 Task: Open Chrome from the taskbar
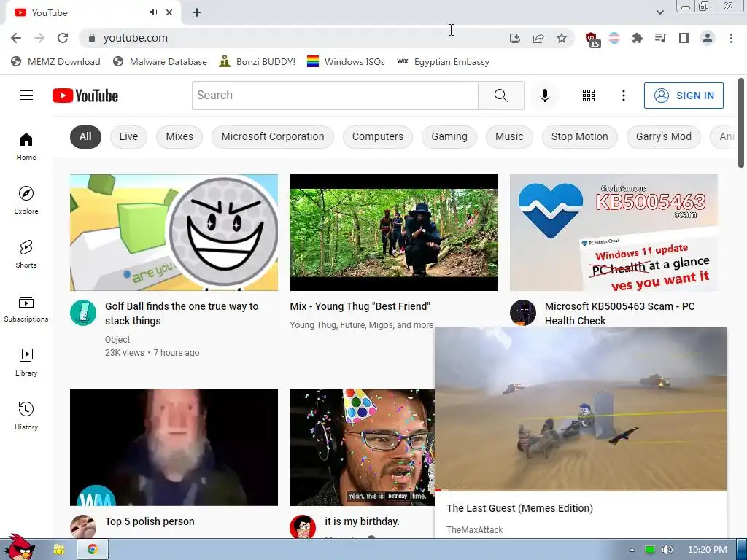pyautogui.click(x=93, y=550)
